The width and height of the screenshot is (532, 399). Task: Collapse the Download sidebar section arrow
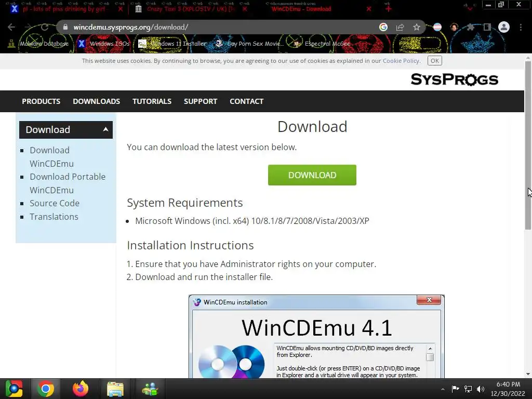(x=105, y=129)
